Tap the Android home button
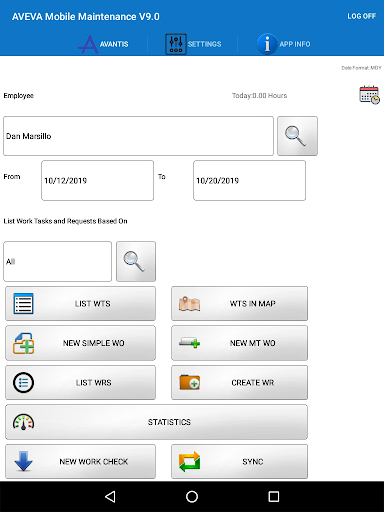 click(x=192, y=497)
